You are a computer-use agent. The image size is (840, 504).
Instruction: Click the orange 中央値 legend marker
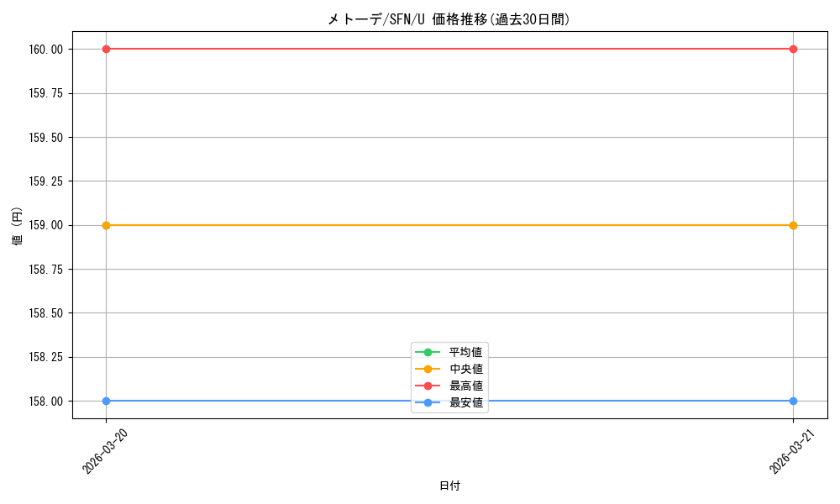point(428,369)
